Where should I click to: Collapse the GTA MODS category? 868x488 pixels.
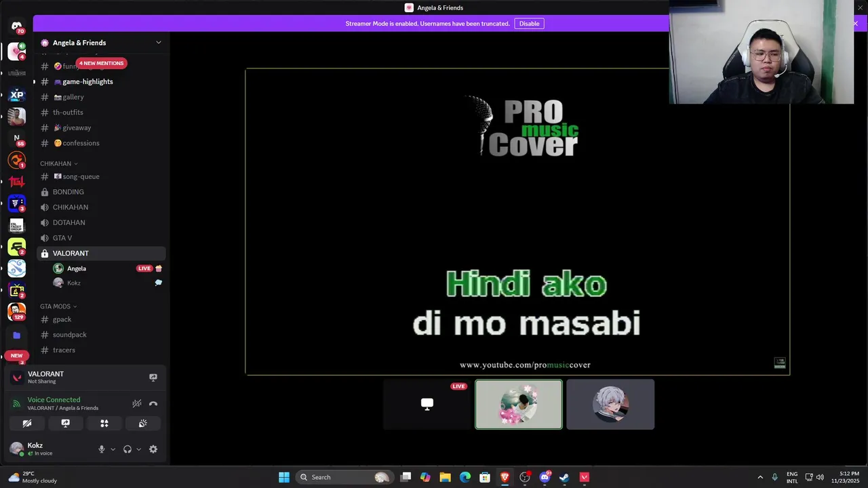[58, 306]
